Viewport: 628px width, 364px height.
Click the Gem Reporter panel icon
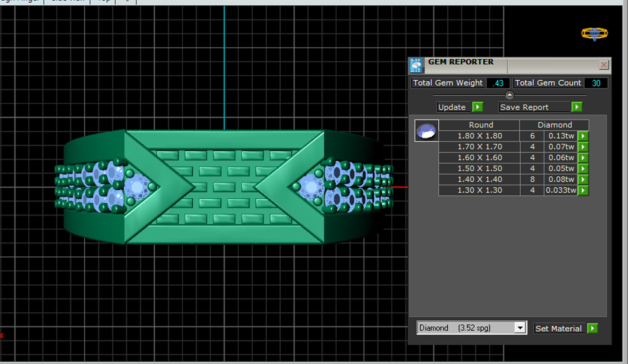point(416,65)
